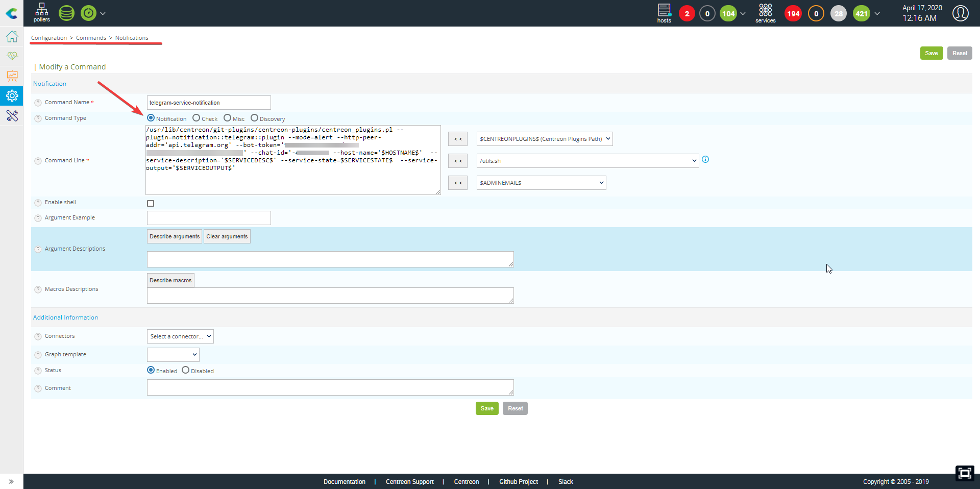This screenshot has height=489, width=980.
Task: Enable the shell checkbox
Action: (x=151, y=203)
